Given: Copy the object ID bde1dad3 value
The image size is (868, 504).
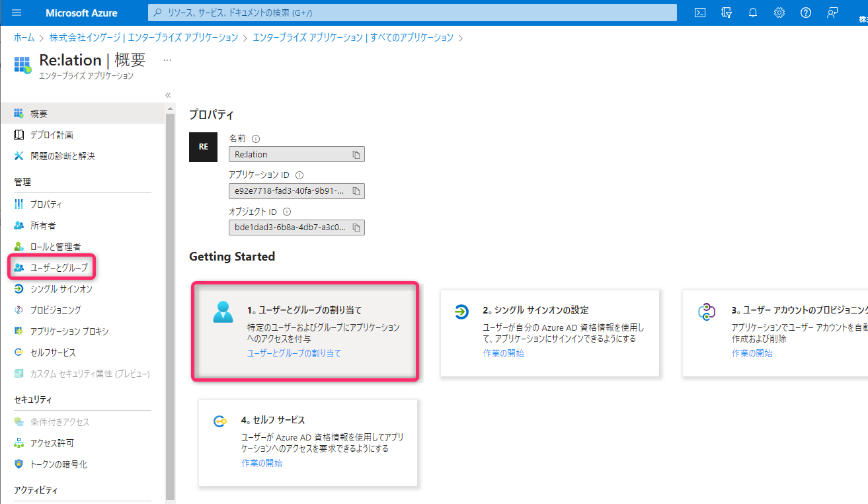Looking at the screenshot, I should [356, 228].
